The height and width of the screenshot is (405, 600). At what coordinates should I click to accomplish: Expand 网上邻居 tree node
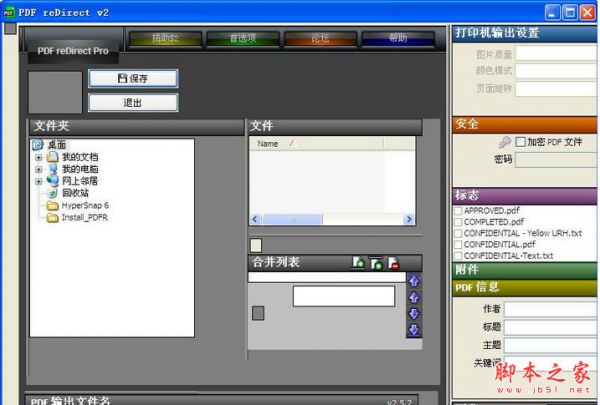point(39,181)
